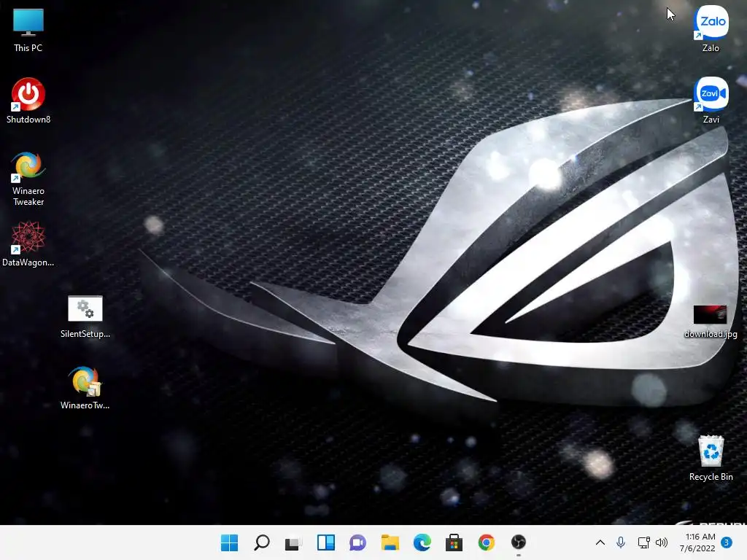Image resolution: width=747 pixels, height=560 pixels.
Task: Open the Microsoft Store taskbar icon
Action: pyautogui.click(x=454, y=542)
